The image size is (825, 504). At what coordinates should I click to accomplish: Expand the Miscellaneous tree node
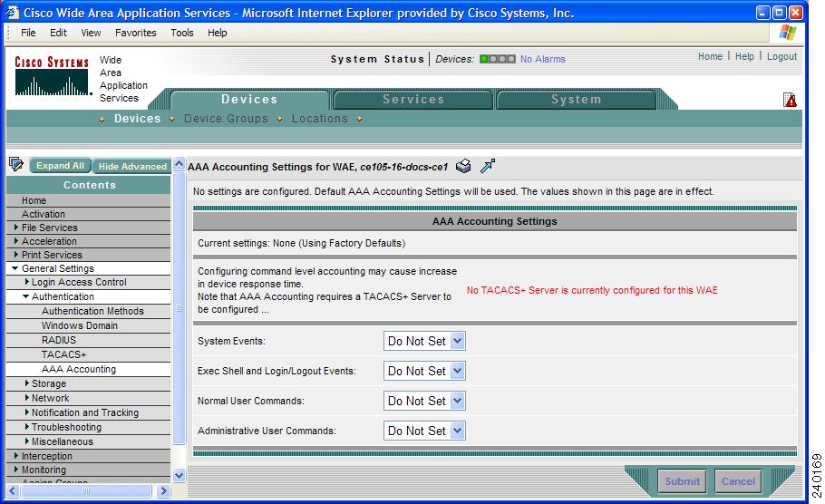[27, 441]
